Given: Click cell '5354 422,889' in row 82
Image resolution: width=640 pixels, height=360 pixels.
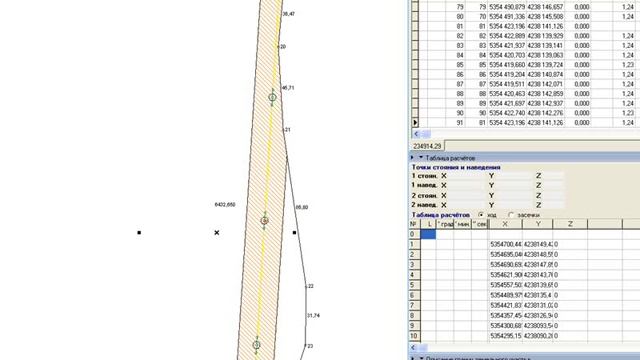Looking at the screenshot, I should [x=507, y=36].
